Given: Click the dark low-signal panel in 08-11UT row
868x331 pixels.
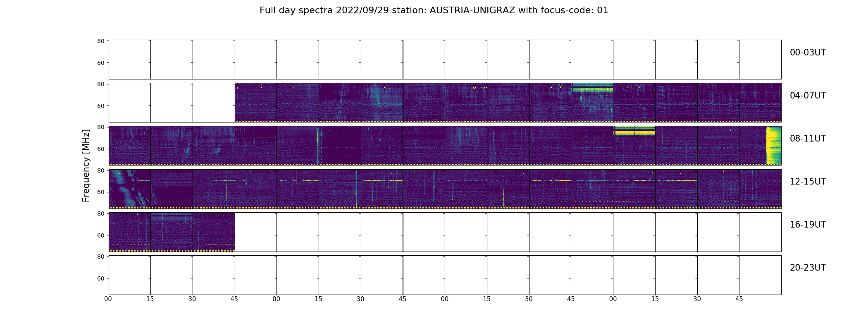Looking at the screenshot, I should pyautogui.click(x=340, y=145).
